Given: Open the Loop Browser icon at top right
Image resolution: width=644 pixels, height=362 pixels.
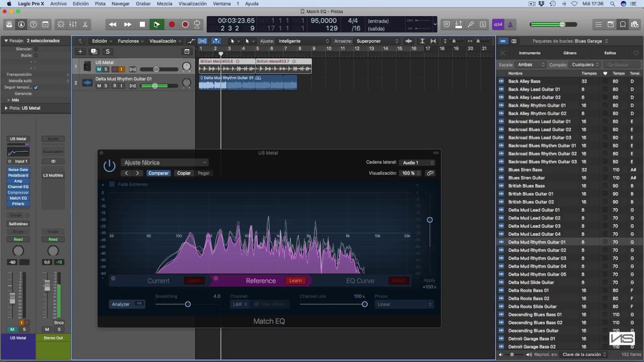Looking at the screenshot, I should click(x=623, y=24).
